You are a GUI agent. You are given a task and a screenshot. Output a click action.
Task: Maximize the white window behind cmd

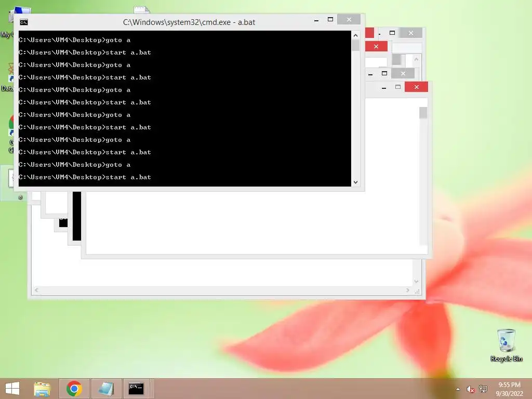coord(398,87)
